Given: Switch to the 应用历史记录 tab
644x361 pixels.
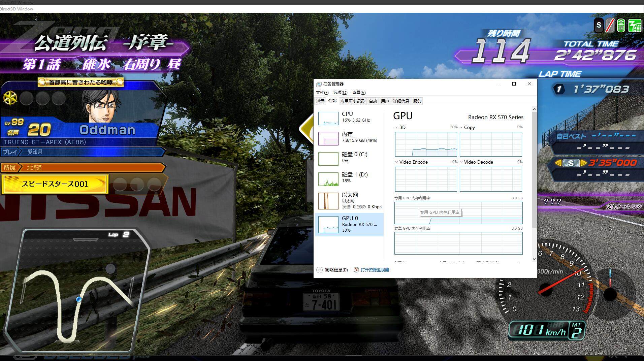Looking at the screenshot, I should [352, 101].
